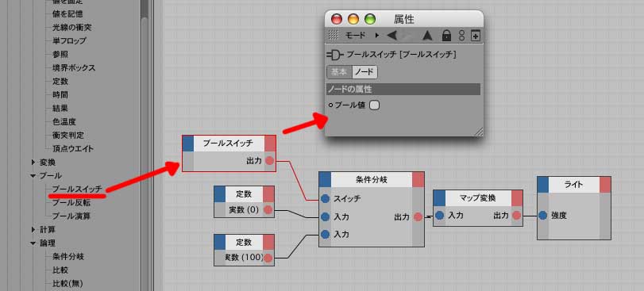Click the 条件分岐 node title bar
644x291 pixels.
point(372,179)
